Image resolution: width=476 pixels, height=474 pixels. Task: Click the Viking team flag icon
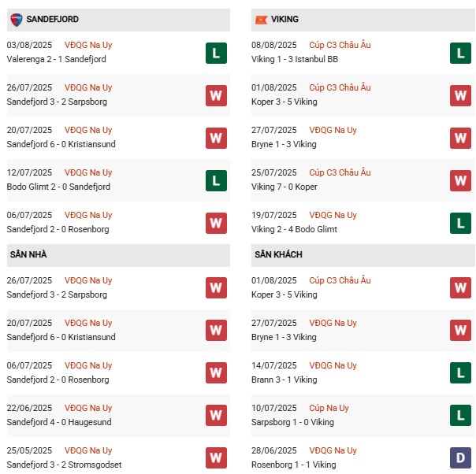[261, 19]
